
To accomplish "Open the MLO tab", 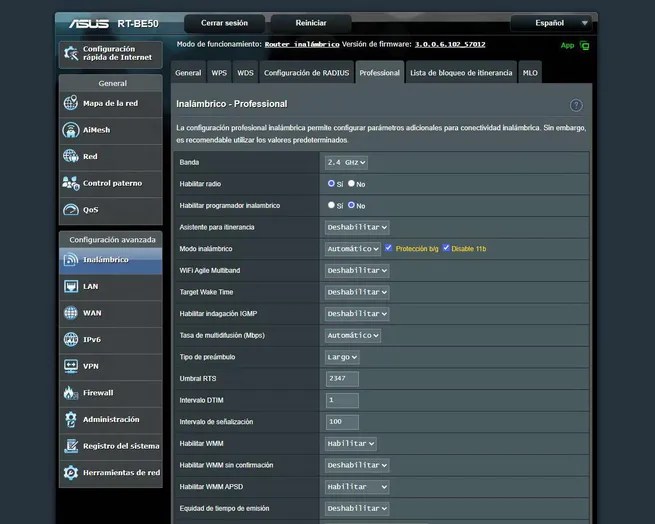I will click(x=530, y=73).
